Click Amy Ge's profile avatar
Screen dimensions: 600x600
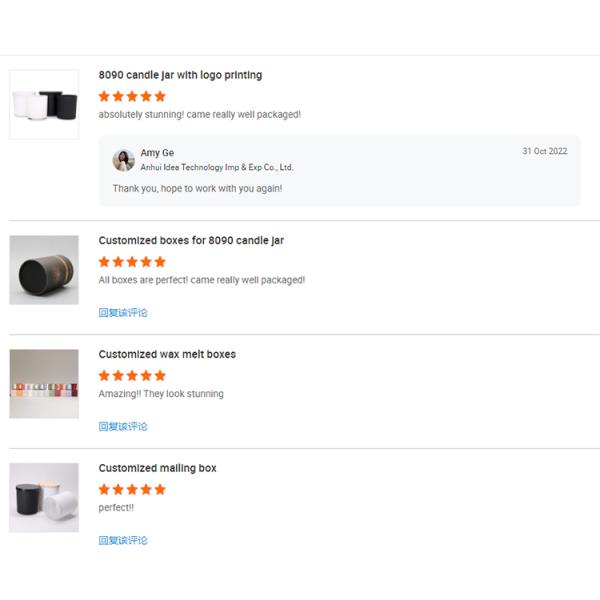124,160
